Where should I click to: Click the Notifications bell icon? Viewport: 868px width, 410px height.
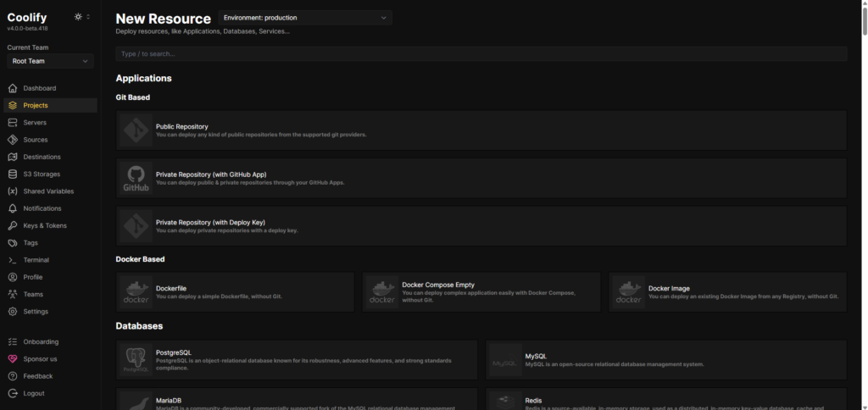(x=13, y=208)
